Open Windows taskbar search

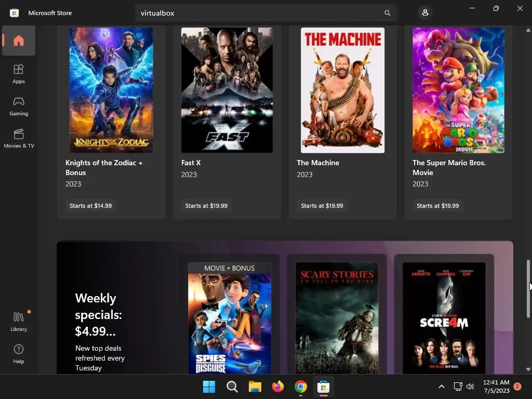click(x=232, y=387)
